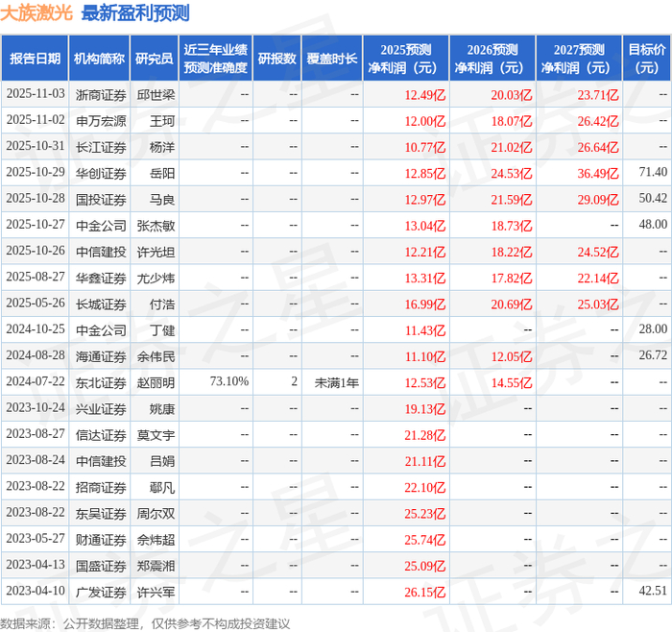
Task: Select researcher 张杰敏
Action: pos(156,226)
